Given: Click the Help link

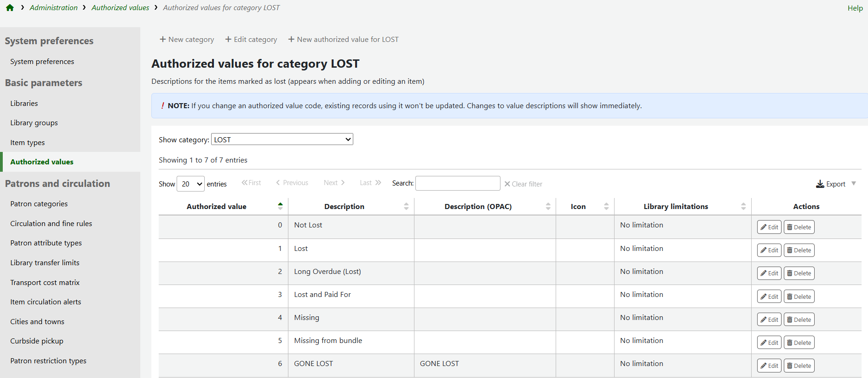Looking at the screenshot, I should point(855,8).
